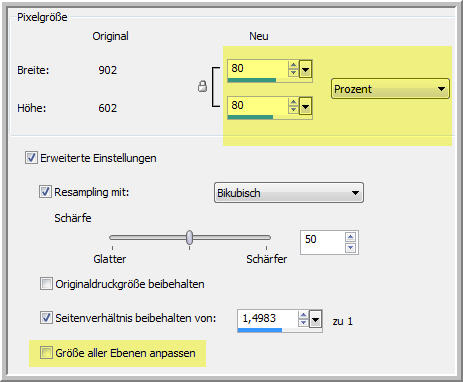
Task: Decrease the new Höhe value with down arrow
Action: tap(293, 109)
